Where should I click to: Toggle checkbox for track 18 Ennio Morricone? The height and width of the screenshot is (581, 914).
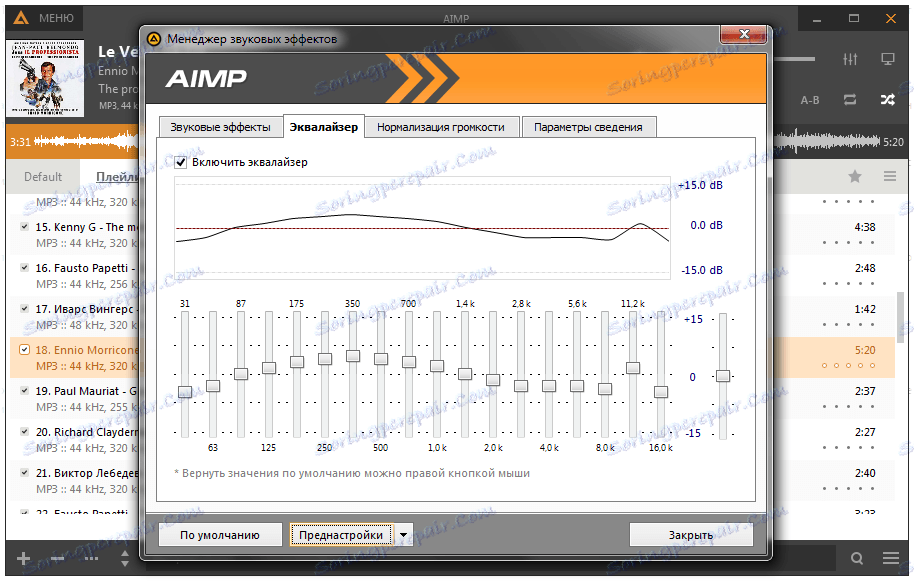(x=24, y=350)
